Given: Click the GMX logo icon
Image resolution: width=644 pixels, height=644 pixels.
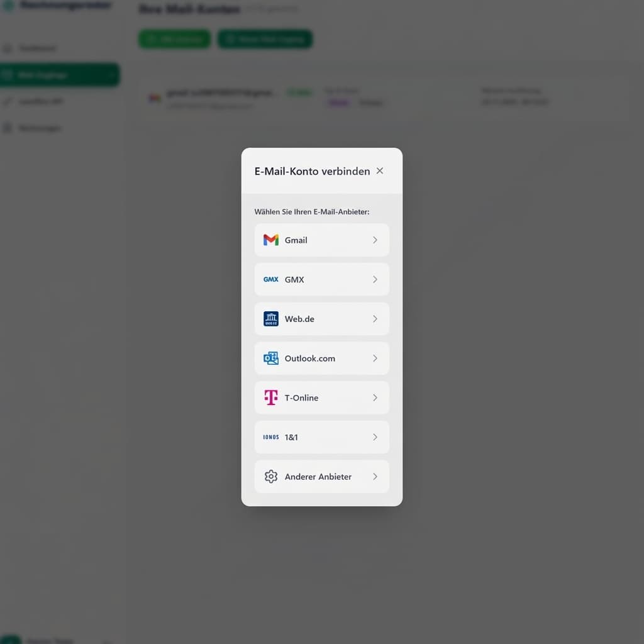Looking at the screenshot, I should pos(270,279).
